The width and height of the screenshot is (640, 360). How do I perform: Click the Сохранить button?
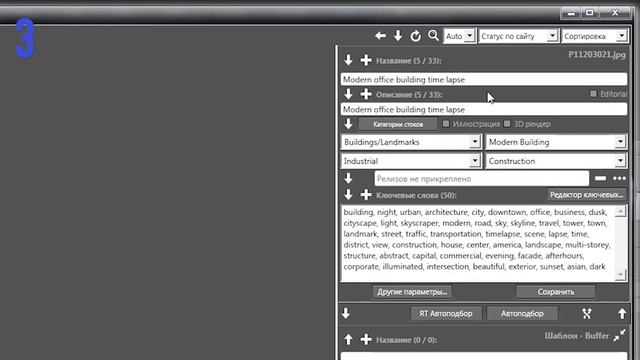pos(556,292)
